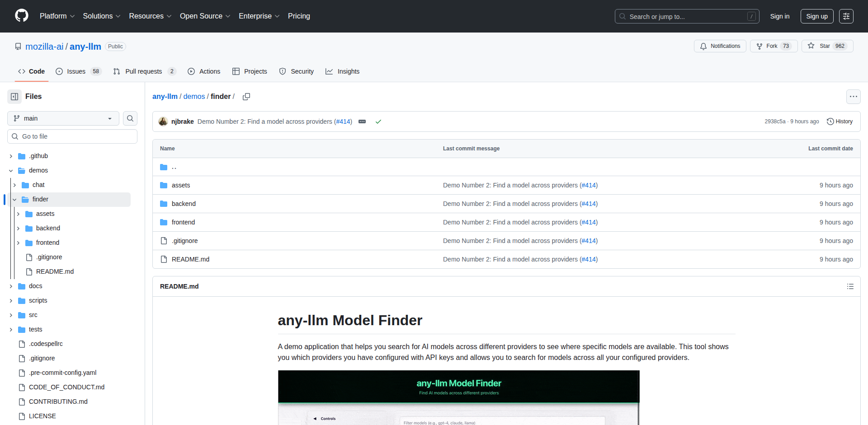The image size is (868, 425).
Task: Switch to the Issues tab
Action: pyautogui.click(x=79, y=71)
